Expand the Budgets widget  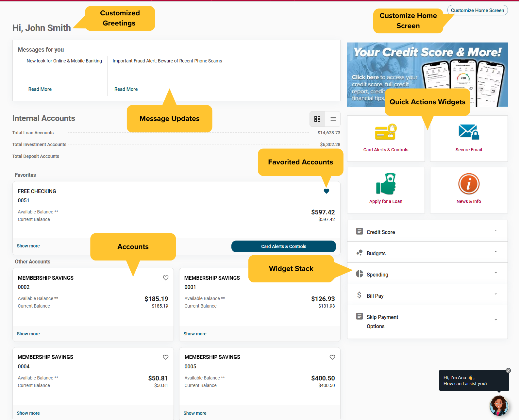click(427, 253)
